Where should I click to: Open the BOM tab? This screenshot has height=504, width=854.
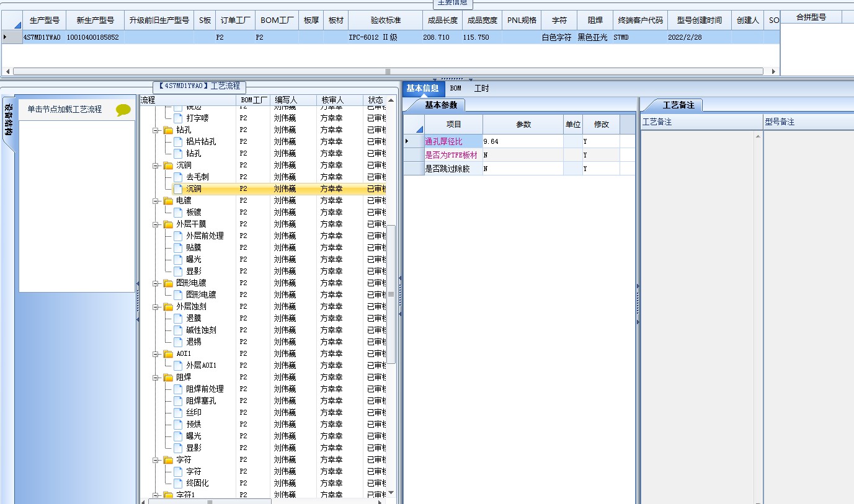pyautogui.click(x=456, y=89)
